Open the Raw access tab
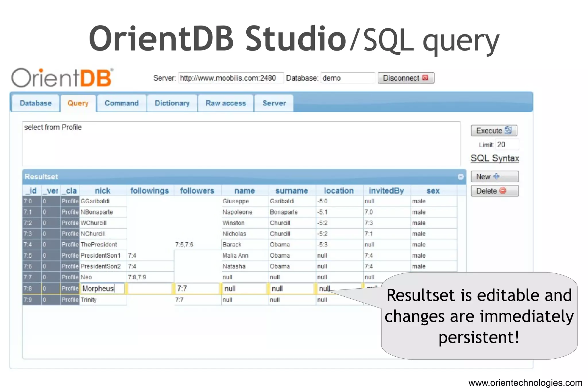588x392 pixels. [226, 103]
